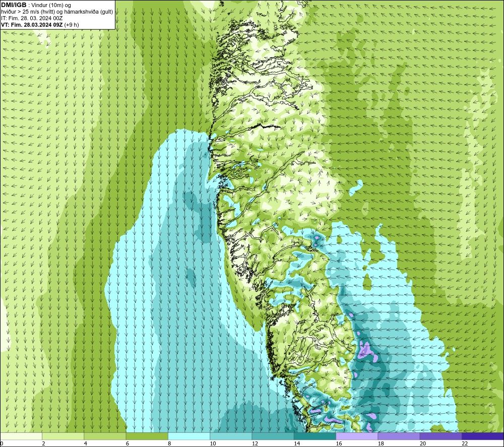
Task: Click the 14–16 m/s deep teal legend swatch
Action: point(315,436)
